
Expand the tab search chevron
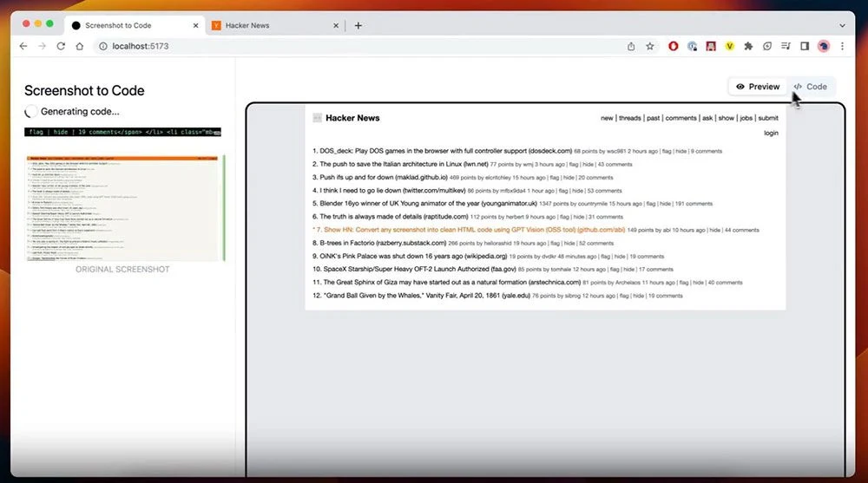(x=843, y=25)
